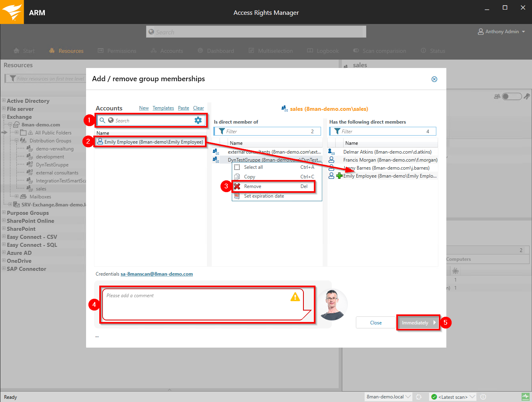
Task: Click the yellow warning icon in comment box
Action: 295,297
